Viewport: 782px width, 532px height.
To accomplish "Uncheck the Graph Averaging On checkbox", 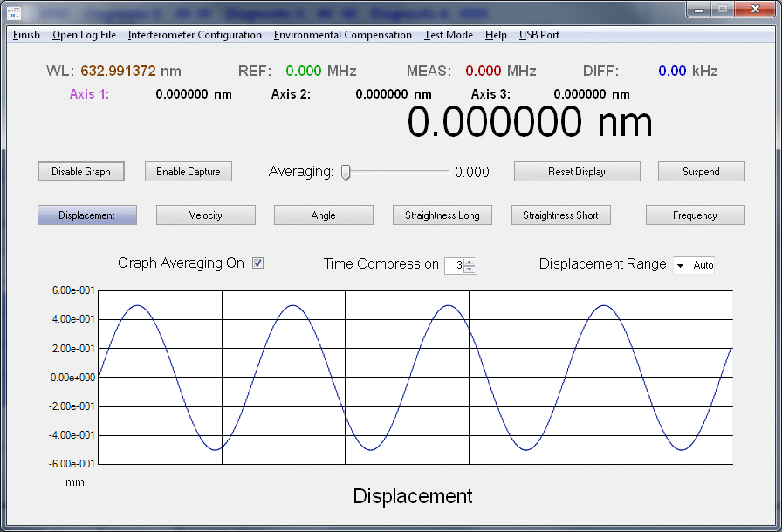I will (257, 263).
